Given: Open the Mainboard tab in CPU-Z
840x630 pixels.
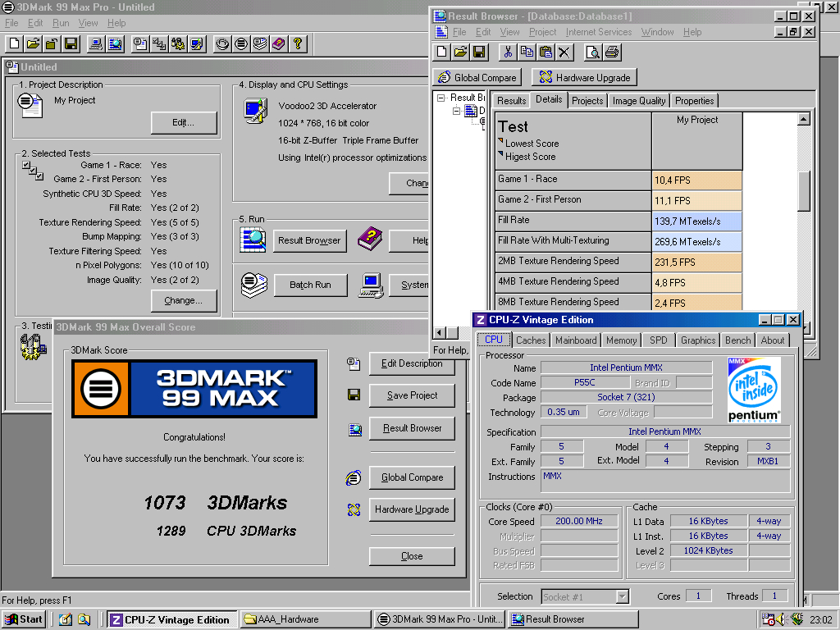Looking at the screenshot, I should (x=576, y=340).
